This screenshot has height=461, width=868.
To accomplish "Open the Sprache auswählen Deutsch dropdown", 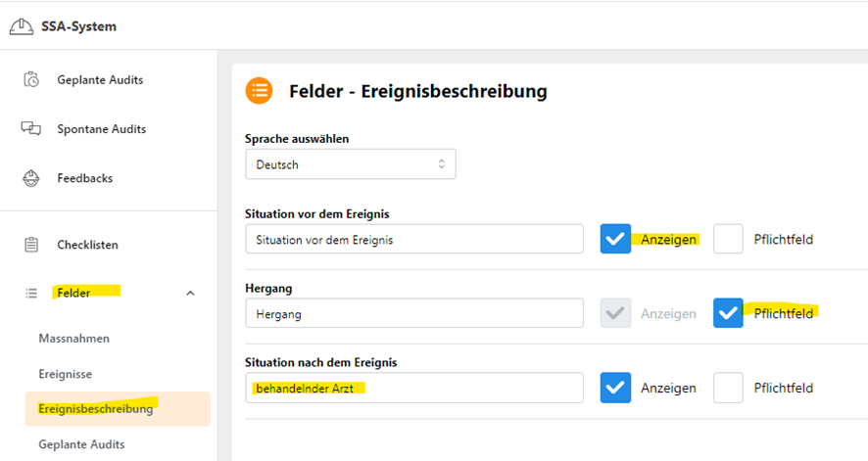I will point(351,164).
